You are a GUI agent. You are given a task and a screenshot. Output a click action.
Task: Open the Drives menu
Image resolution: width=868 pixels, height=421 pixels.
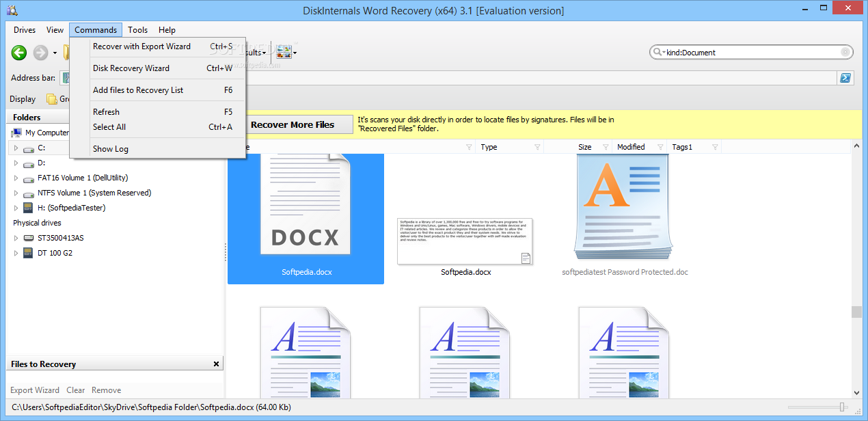click(x=25, y=30)
